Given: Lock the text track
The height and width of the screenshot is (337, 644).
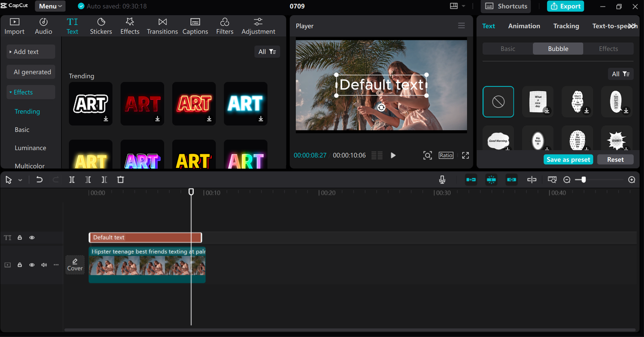Looking at the screenshot, I should click(20, 237).
